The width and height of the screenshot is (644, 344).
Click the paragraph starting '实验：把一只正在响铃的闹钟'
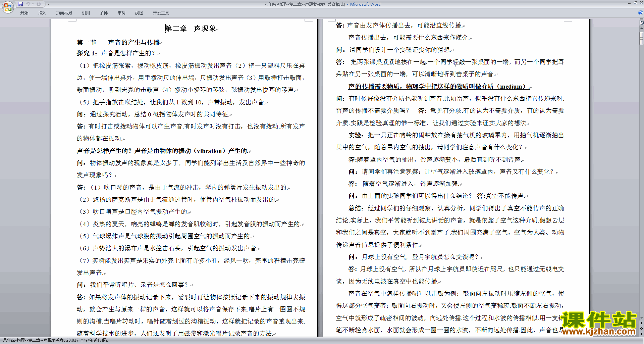450,141
